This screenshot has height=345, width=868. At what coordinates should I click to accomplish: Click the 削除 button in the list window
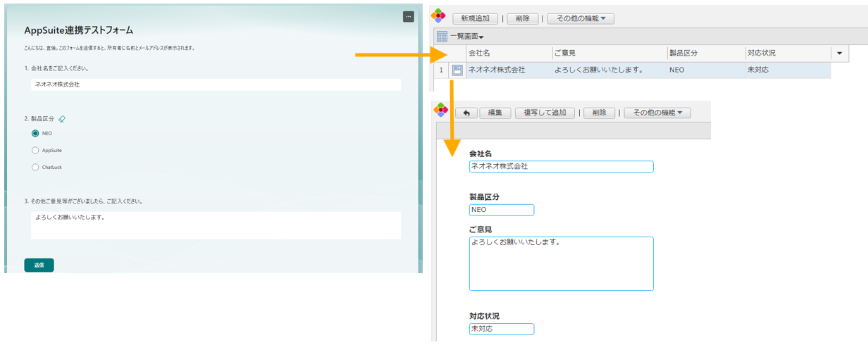point(522,19)
